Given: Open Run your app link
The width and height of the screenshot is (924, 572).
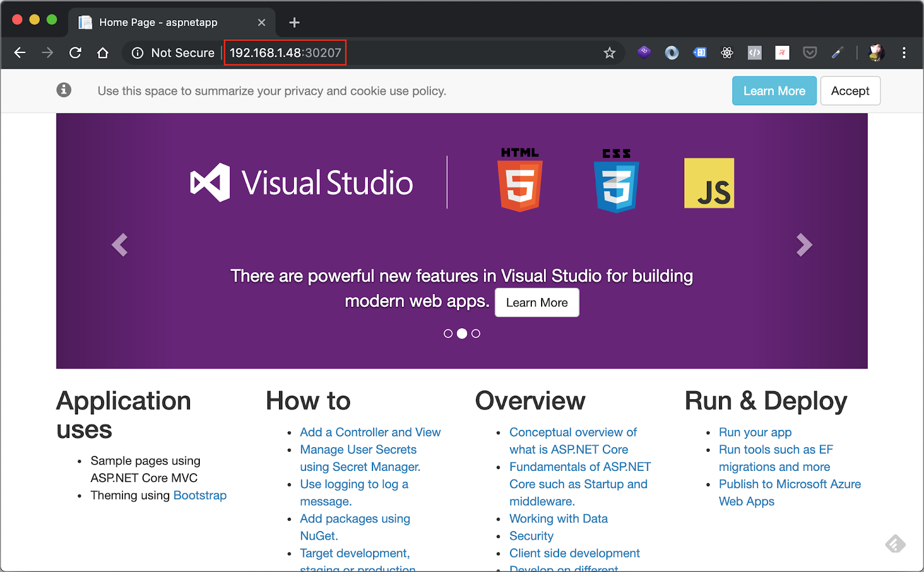Looking at the screenshot, I should tap(755, 432).
